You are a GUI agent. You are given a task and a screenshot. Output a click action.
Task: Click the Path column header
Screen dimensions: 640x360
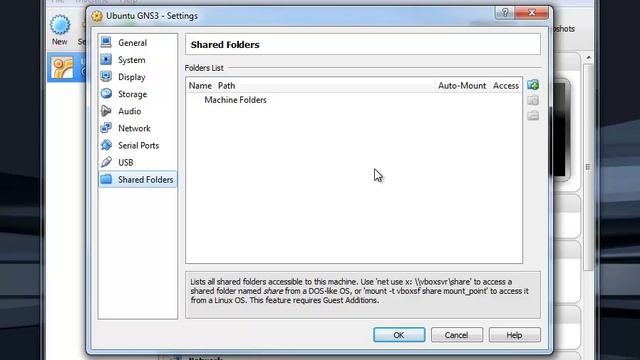click(227, 86)
